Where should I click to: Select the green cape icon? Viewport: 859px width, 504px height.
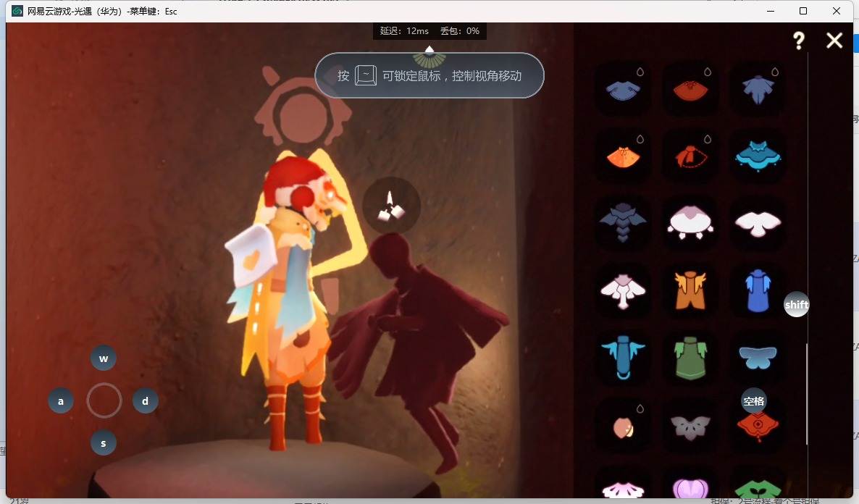click(x=690, y=358)
